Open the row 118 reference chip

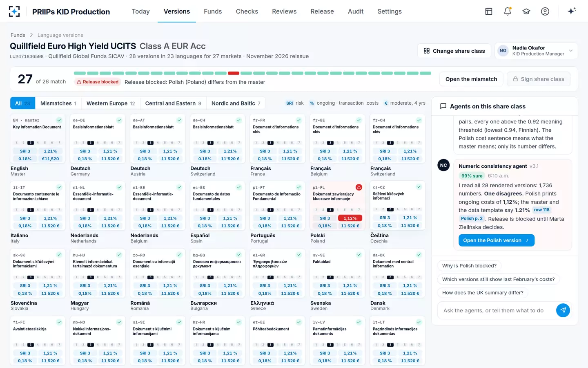(542, 210)
